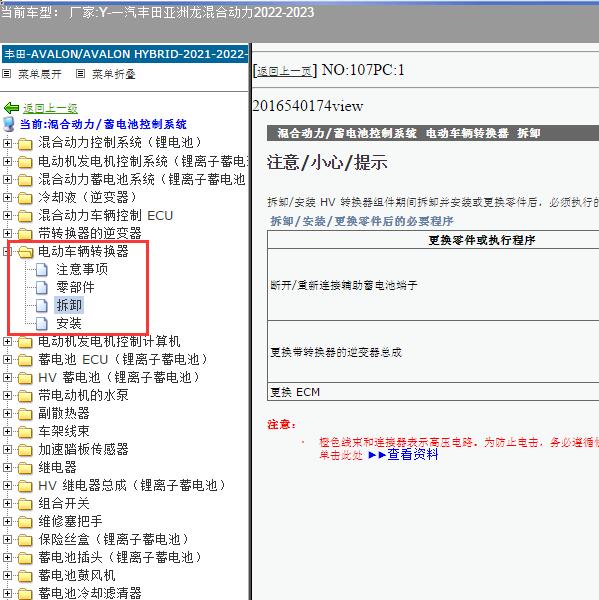
Task: Click the 保险丝盒 folder icon
Action: point(25,540)
